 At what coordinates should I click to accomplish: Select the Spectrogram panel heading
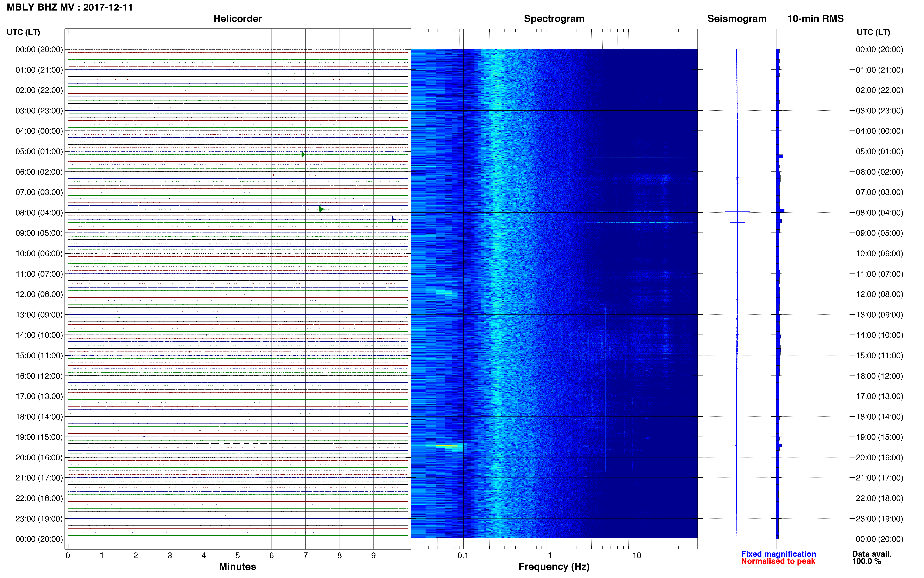pos(554,19)
